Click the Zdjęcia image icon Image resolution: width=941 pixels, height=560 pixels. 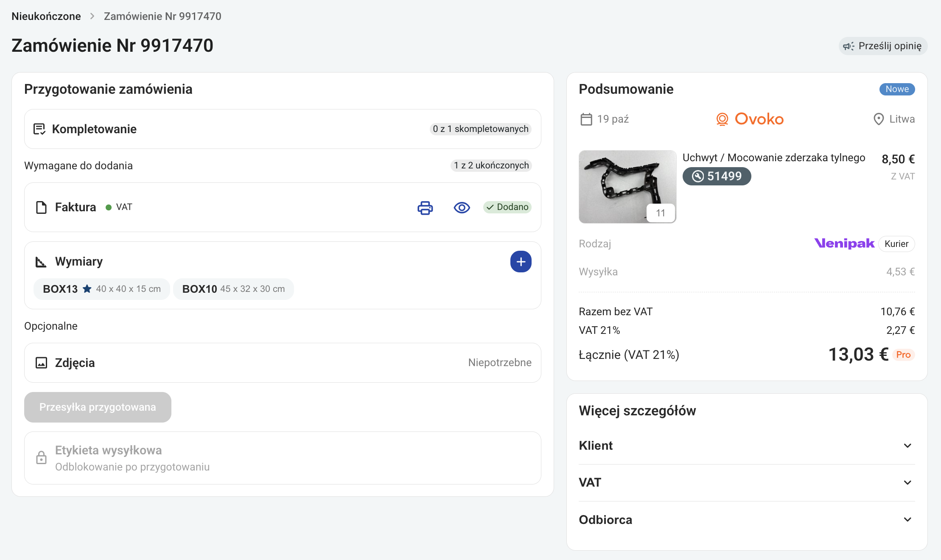(x=41, y=363)
